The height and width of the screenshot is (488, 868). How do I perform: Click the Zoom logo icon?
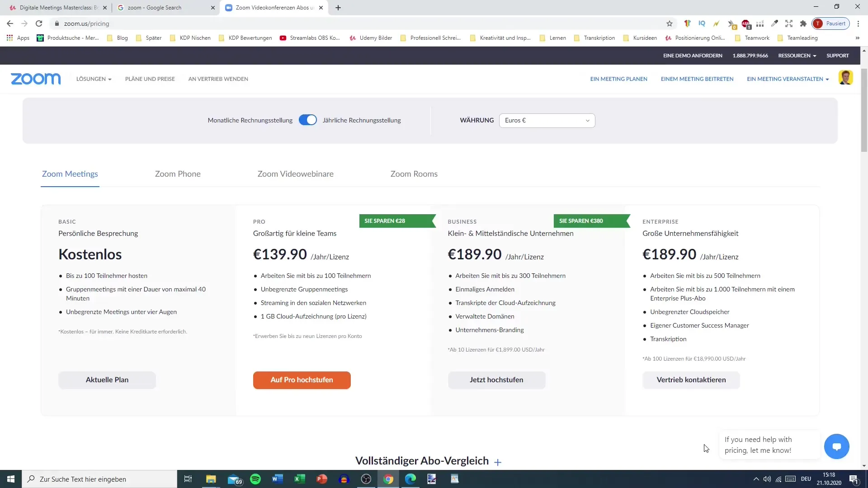click(35, 79)
